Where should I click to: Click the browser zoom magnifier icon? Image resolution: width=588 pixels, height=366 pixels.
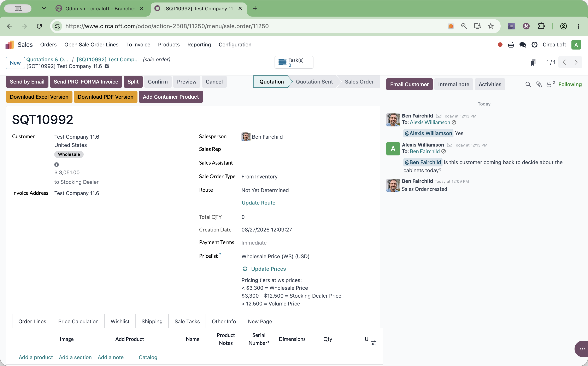[x=464, y=26]
